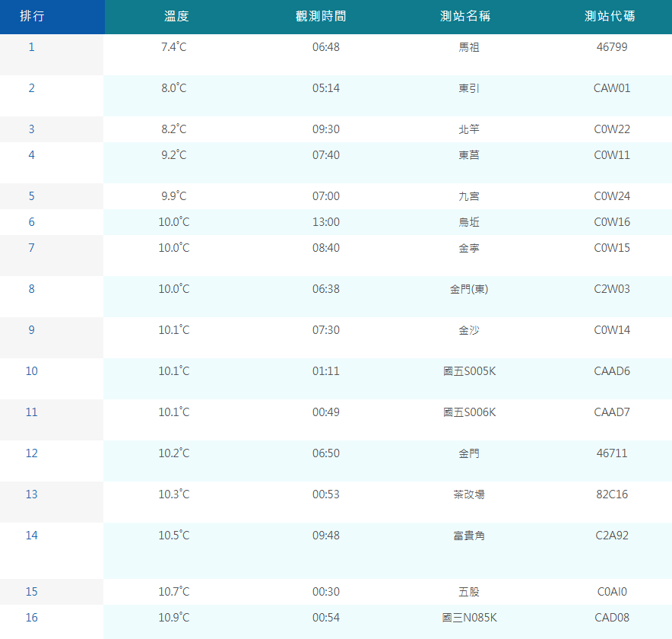Image resolution: width=672 pixels, height=639 pixels.
Task: Click station code C0W14
Action: pyautogui.click(x=612, y=330)
